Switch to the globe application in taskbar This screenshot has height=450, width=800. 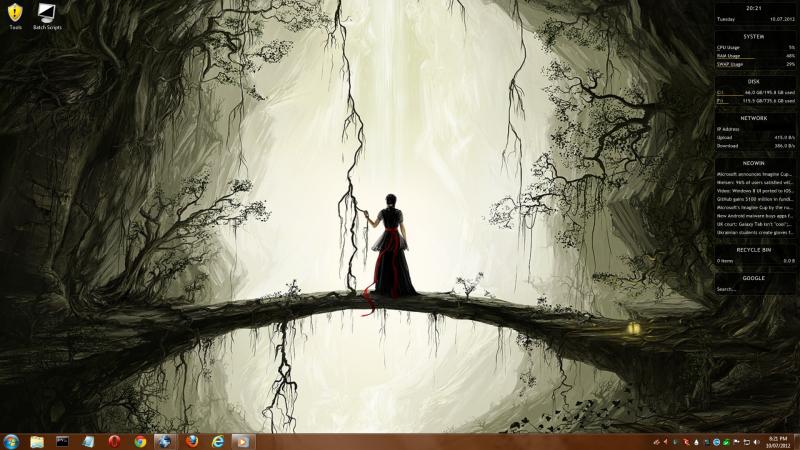click(x=164, y=442)
